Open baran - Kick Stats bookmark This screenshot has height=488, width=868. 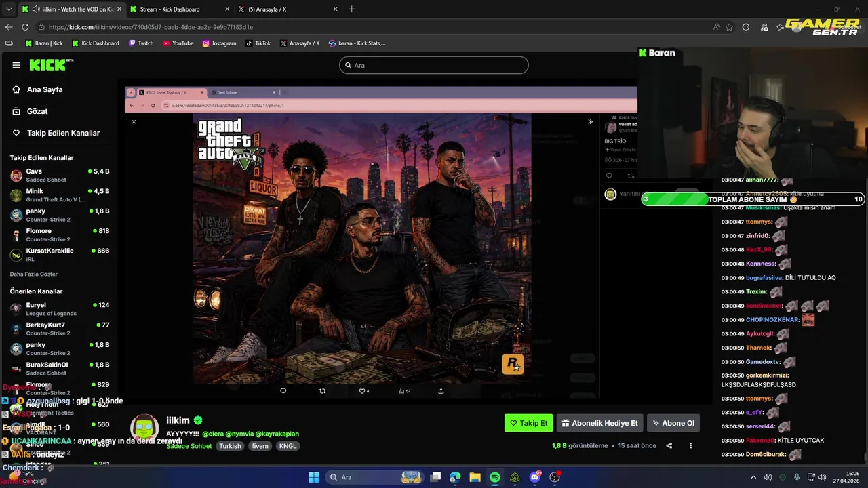[357, 43]
